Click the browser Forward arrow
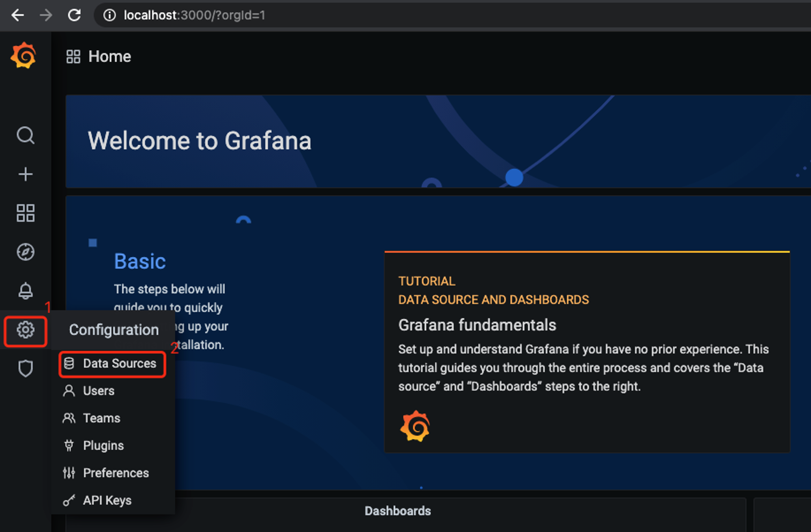The height and width of the screenshot is (532, 811). point(46,15)
